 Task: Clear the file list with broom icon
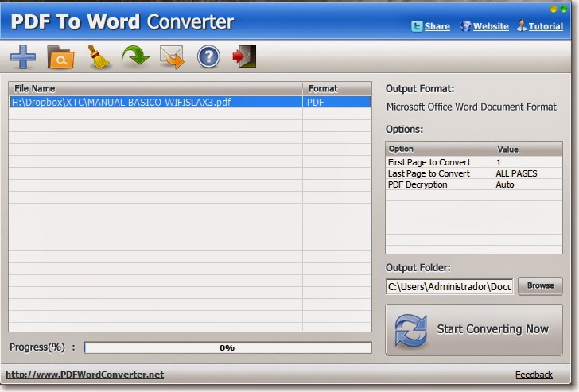[98, 56]
